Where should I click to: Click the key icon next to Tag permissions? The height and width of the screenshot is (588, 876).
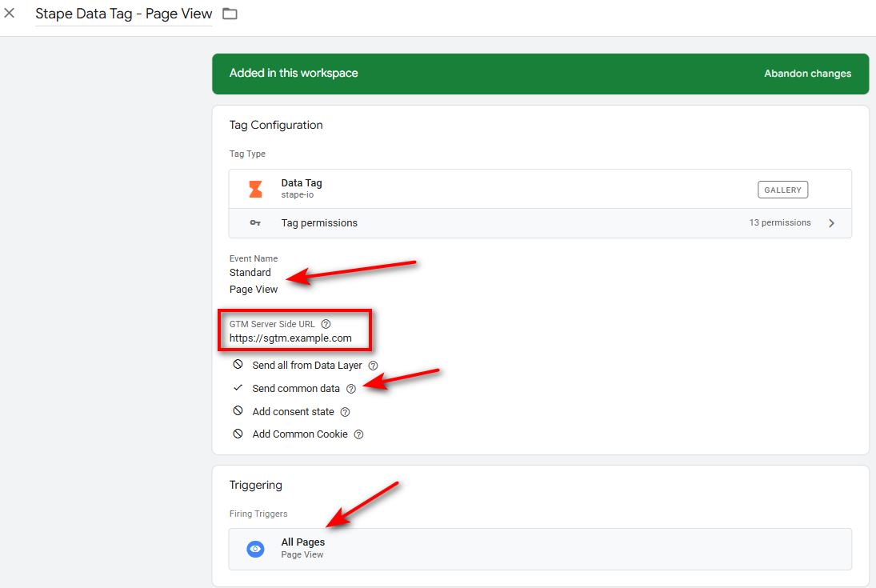tap(255, 223)
